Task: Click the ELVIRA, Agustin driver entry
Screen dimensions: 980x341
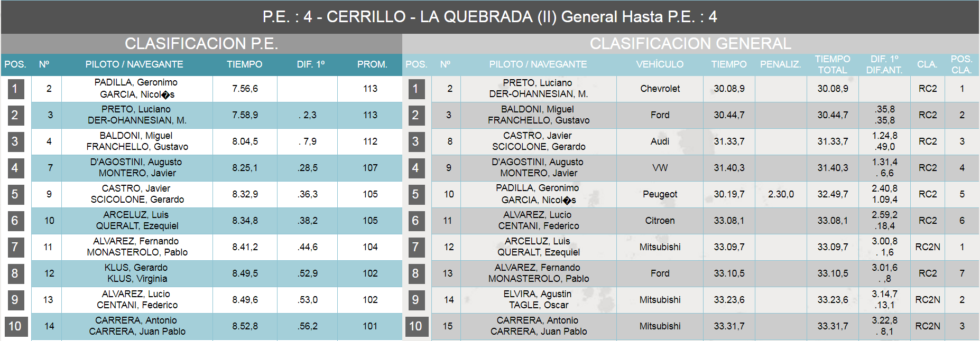Action: tap(538, 294)
